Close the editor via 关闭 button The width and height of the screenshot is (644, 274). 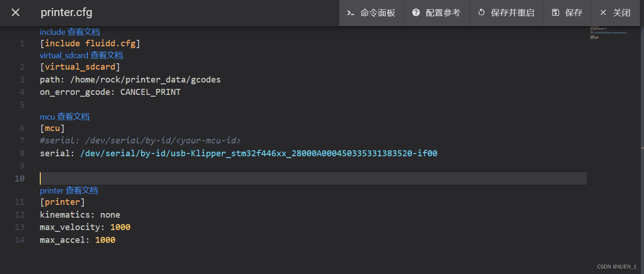[x=615, y=13]
